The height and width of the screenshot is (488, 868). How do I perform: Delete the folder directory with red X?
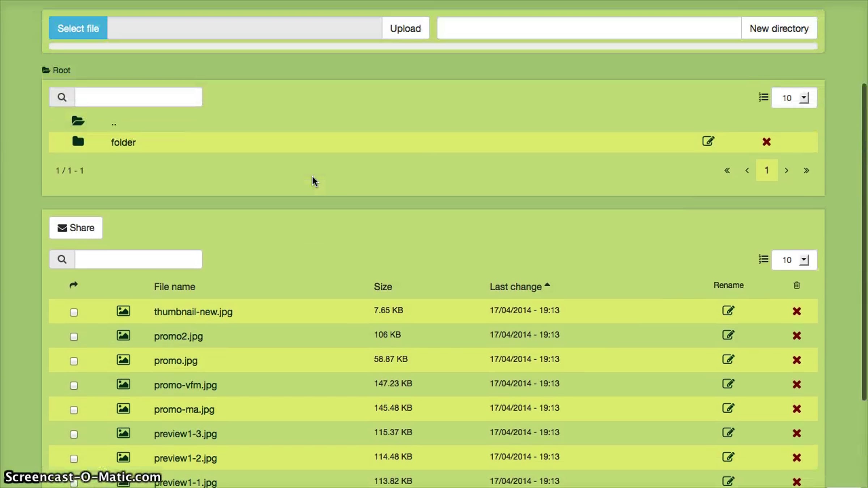766,142
